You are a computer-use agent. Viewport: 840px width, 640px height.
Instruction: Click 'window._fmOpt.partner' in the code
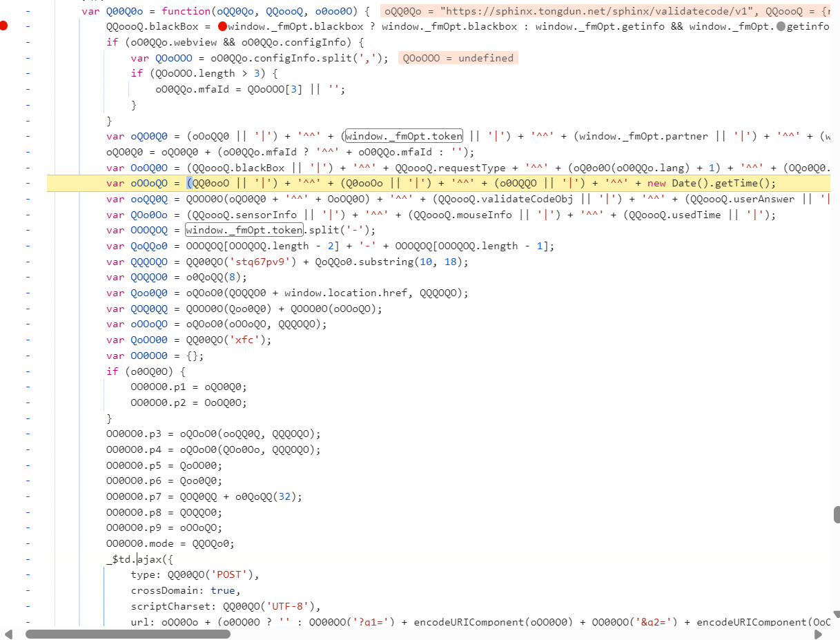[644, 136]
